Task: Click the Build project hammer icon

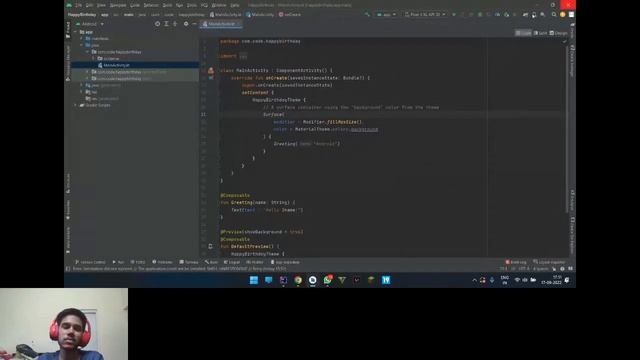Action: pyautogui.click(x=367, y=14)
